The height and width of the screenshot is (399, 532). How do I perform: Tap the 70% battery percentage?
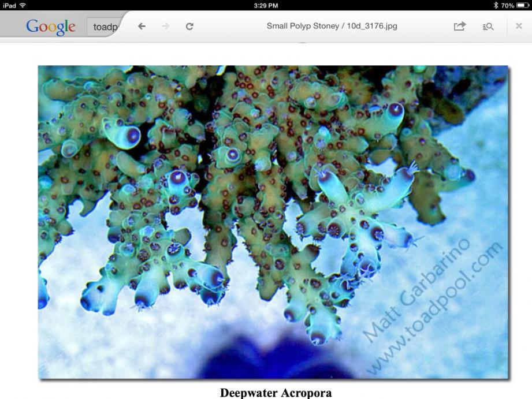pyautogui.click(x=508, y=6)
